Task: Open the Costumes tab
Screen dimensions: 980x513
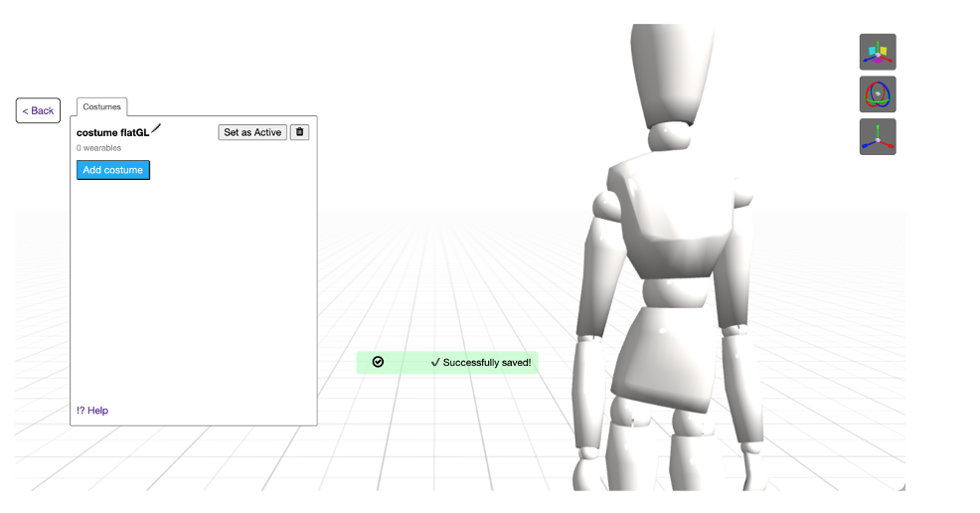Action: click(101, 106)
